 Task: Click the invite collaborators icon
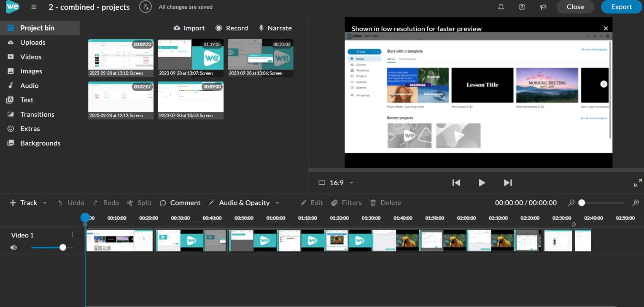click(146, 7)
